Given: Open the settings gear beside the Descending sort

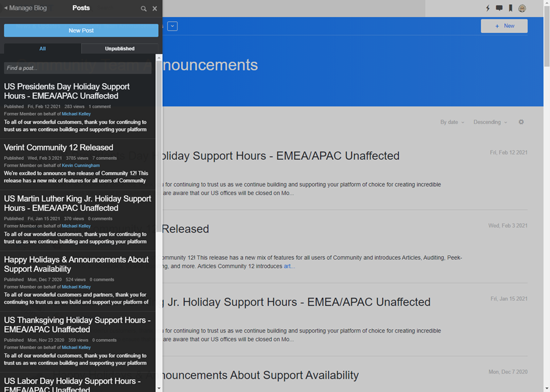Looking at the screenshot, I should (x=521, y=122).
